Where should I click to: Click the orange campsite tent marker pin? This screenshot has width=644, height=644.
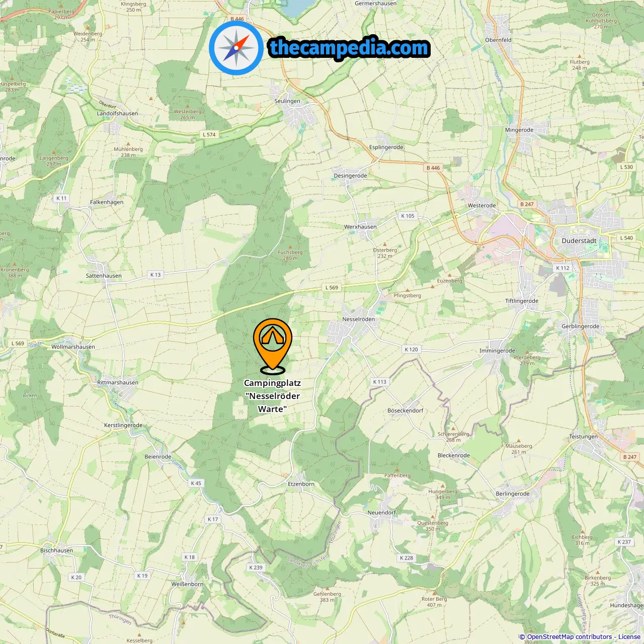coord(273,346)
